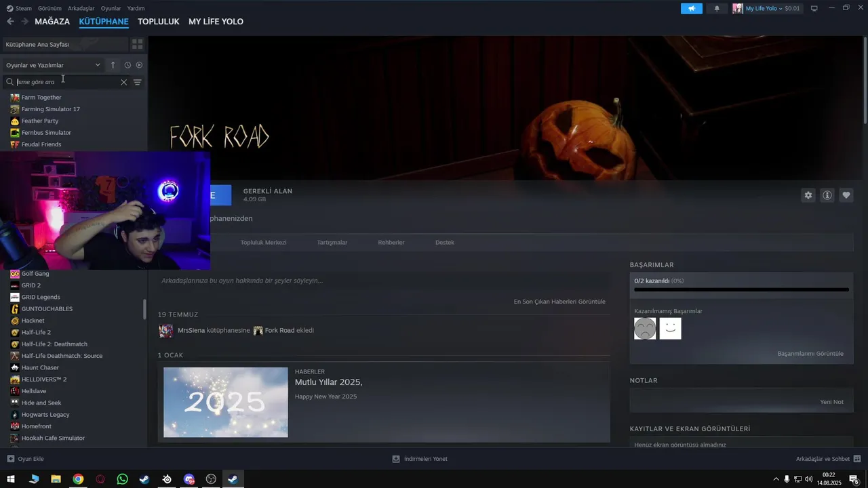Create Yeni Not
Image resolution: width=868 pixels, height=488 pixels.
pyautogui.click(x=831, y=402)
